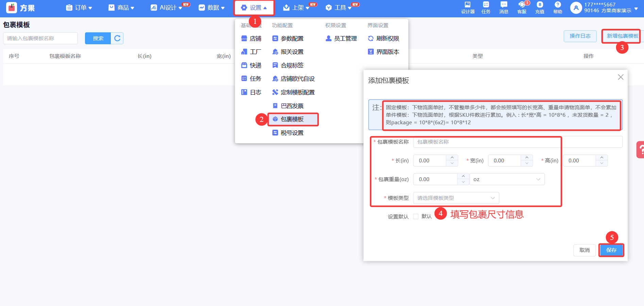Collapse the 设置 settings menu
644x306 pixels.
click(254, 8)
